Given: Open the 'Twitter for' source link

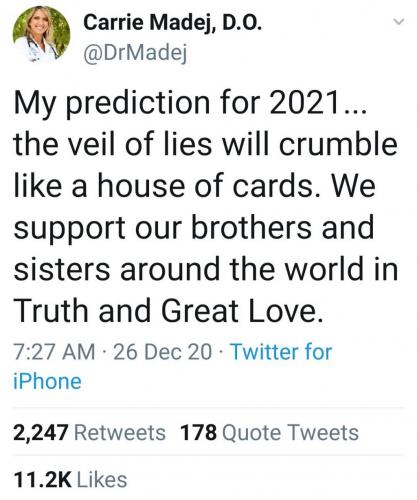Looking at the screenshot, I should coord(281,352).
